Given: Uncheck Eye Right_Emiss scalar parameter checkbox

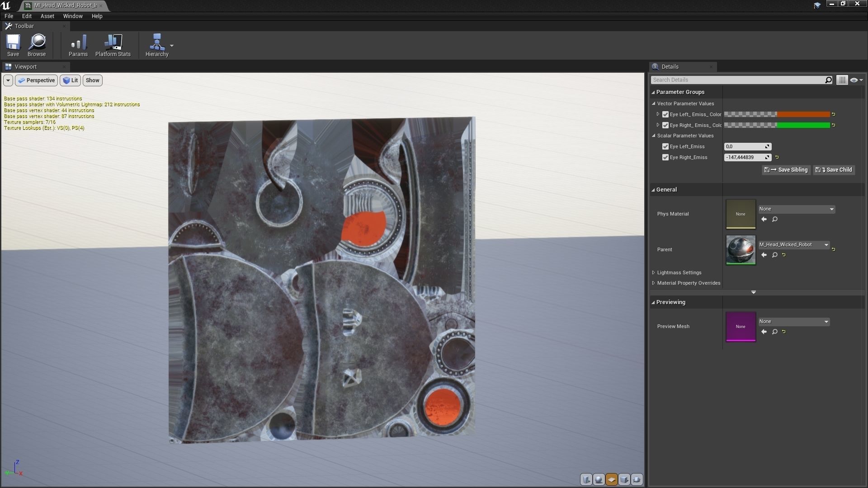Looking at the screenshot, I should (665, 157).
